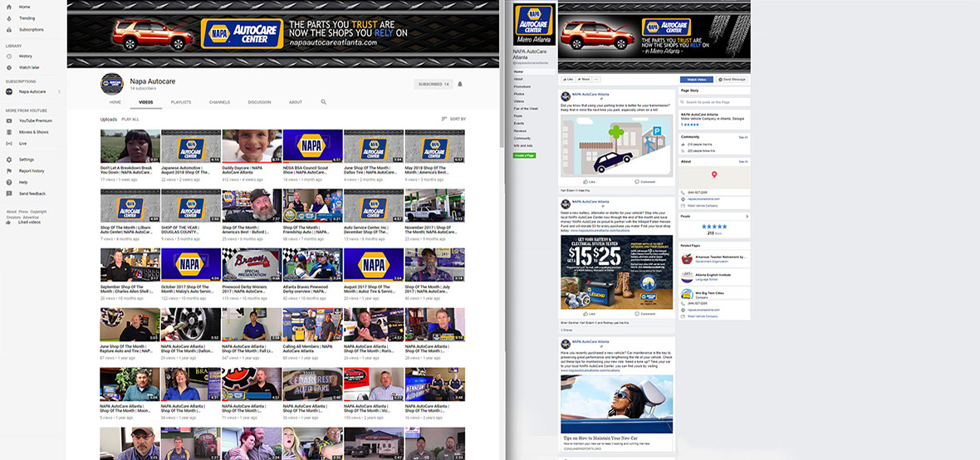Click the blue Watch Video button
Viewport: 980px width, 460px height.
696,79
